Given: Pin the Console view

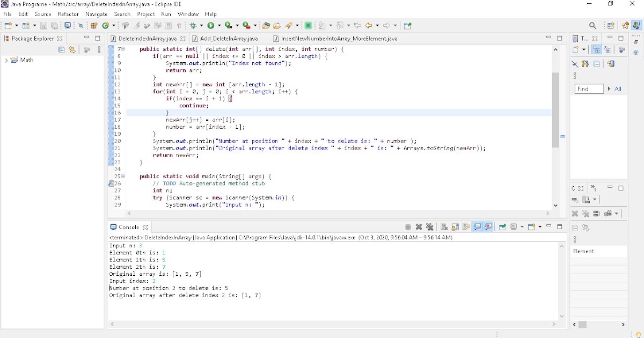Looking at the screenshot, I should (x=502, y=226).
